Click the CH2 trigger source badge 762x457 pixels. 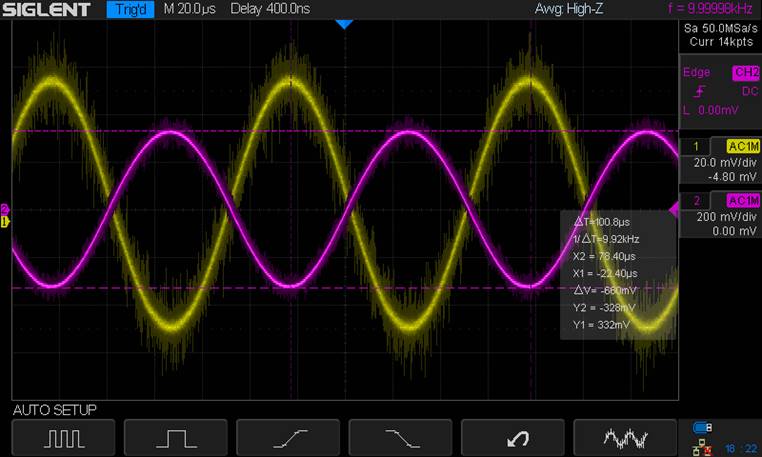pyautogui.click(x=746, y=72)
